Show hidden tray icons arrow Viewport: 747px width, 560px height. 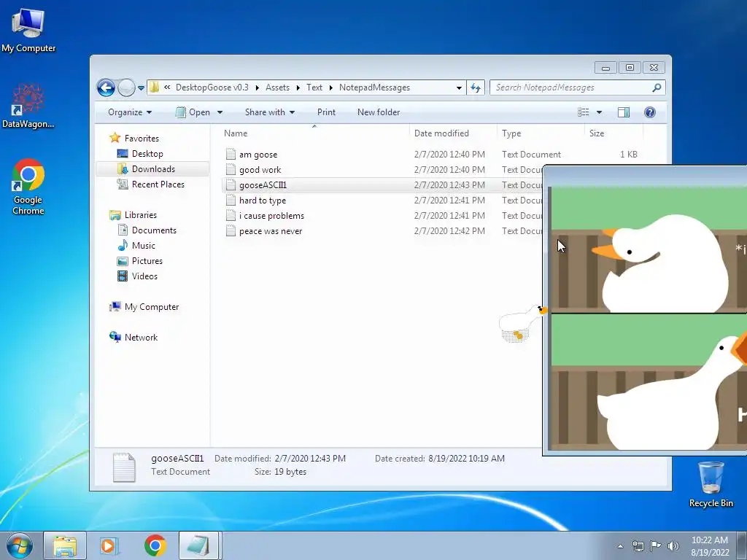point(620,546)
